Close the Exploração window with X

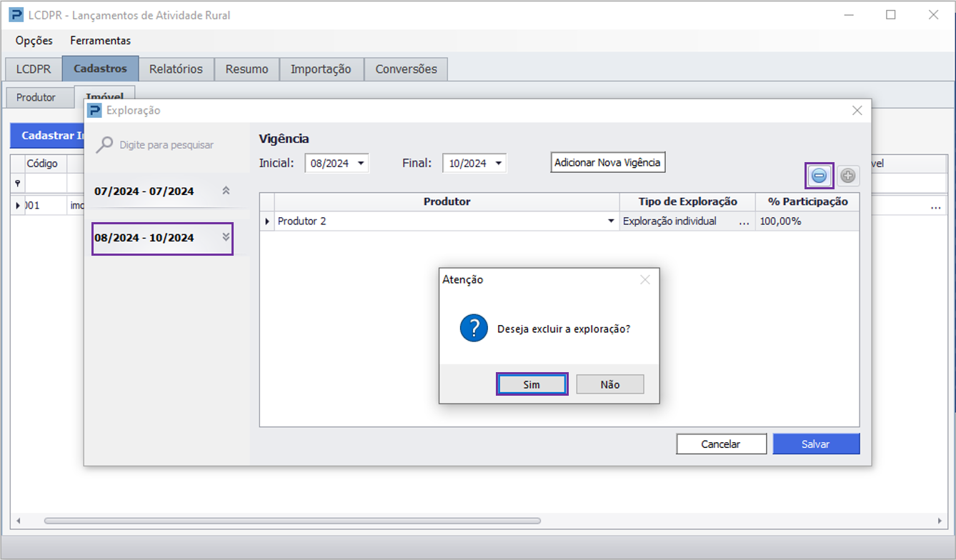click(x=857, y=110)
